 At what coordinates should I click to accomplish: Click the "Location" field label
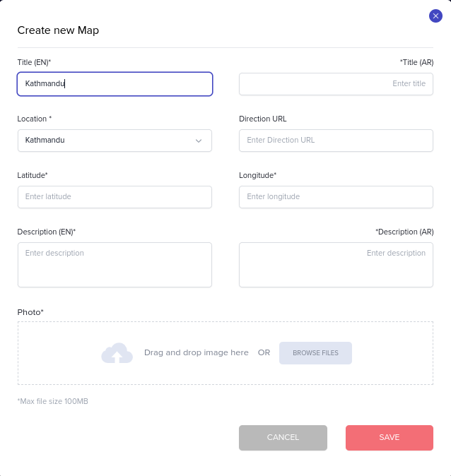click(x=34, y=119)
